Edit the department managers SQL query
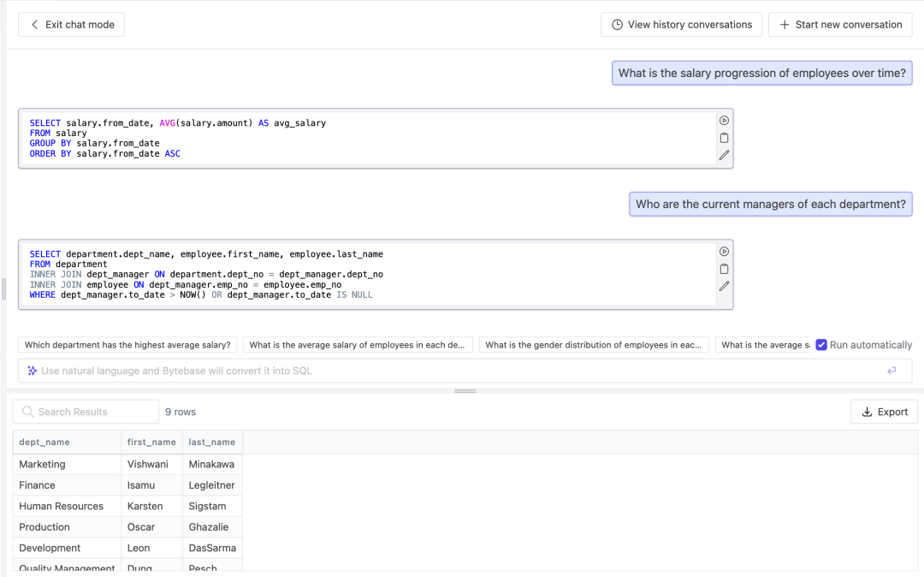 724,286
